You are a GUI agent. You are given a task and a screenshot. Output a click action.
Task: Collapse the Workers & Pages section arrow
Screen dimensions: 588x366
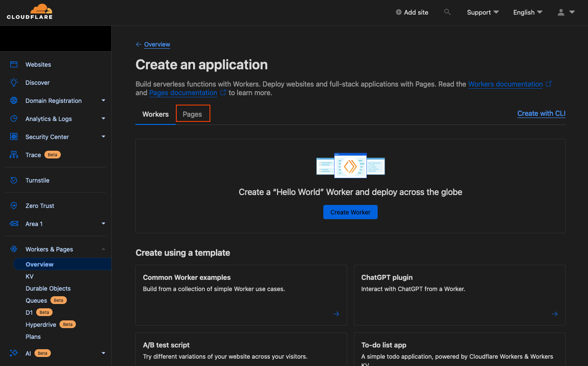pos(103,249)
